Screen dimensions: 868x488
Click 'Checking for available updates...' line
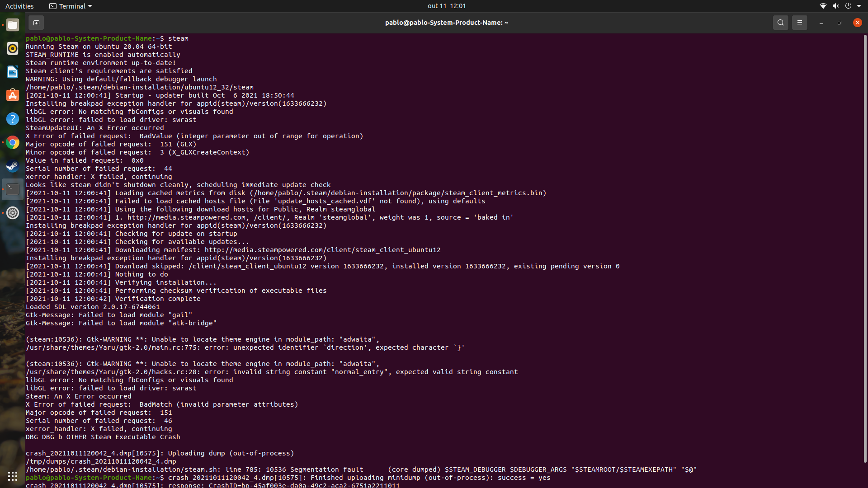pos(137,242)
